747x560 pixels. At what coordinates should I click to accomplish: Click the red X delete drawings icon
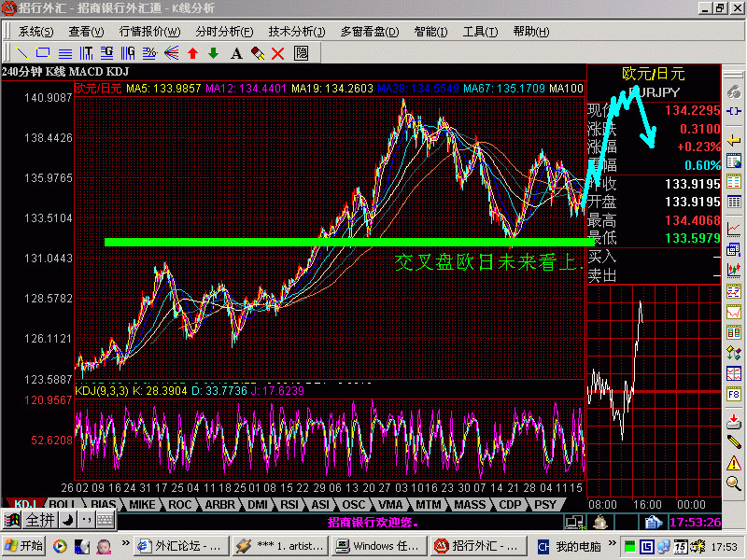click(277, 53)
